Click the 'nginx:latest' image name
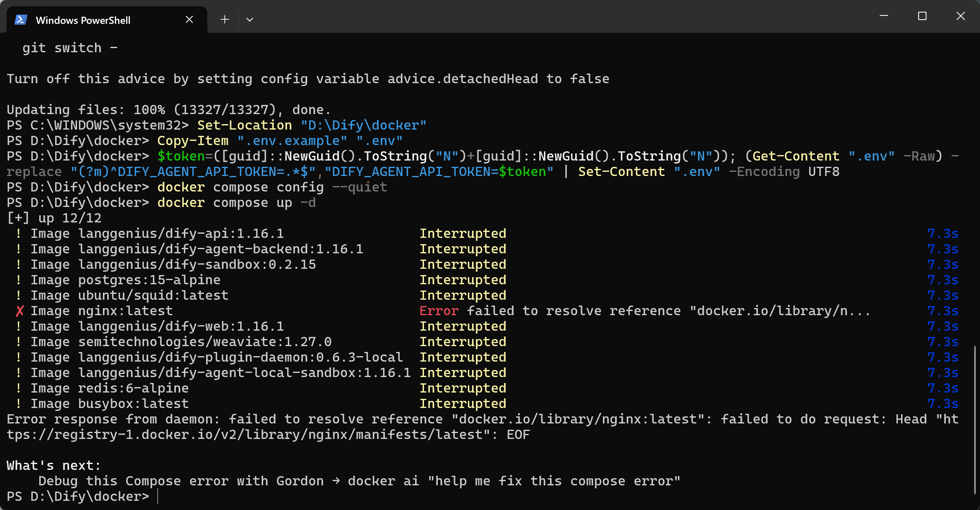The image size is (980, 510). (x=126, y=311)
